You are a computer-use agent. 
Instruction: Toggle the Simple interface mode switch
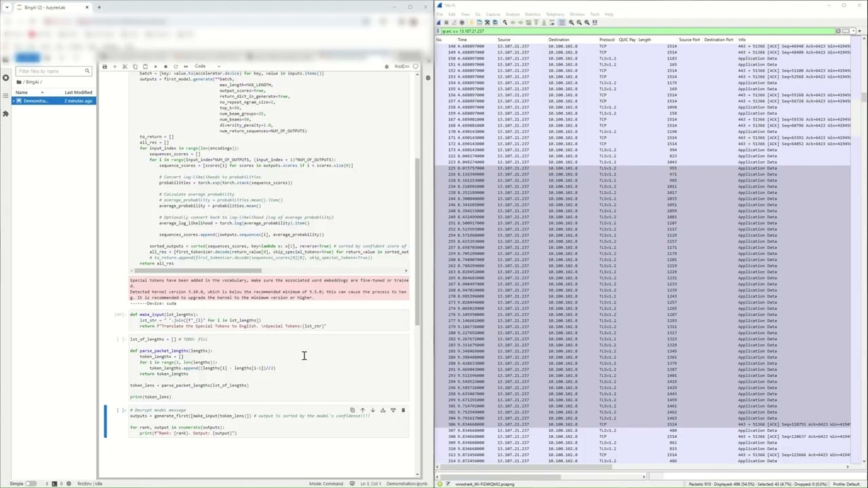click(x=31, y=483)
